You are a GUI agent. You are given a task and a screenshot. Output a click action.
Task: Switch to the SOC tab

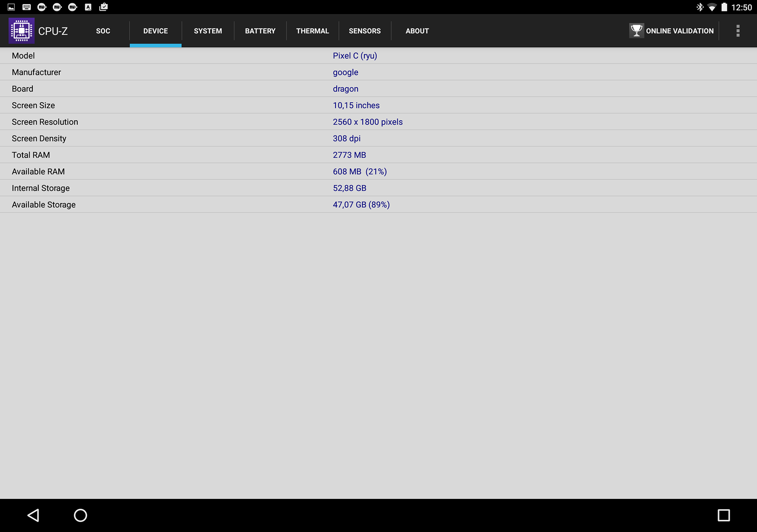pyautogui.click(x=103, y=31)
